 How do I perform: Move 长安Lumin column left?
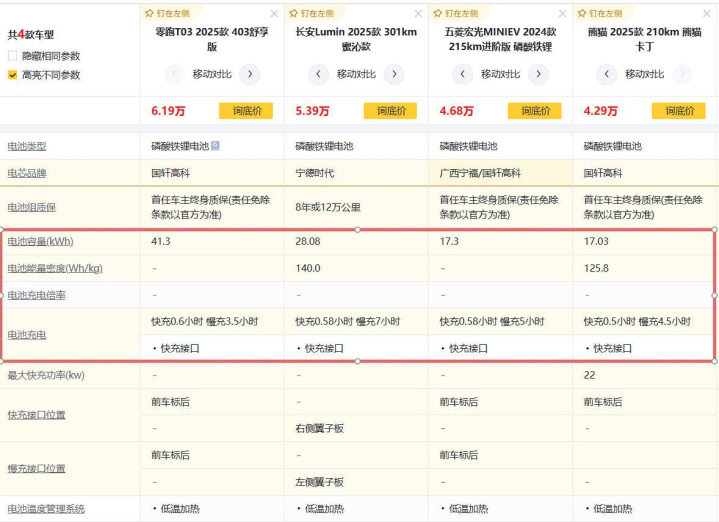(x=318, y=74)
